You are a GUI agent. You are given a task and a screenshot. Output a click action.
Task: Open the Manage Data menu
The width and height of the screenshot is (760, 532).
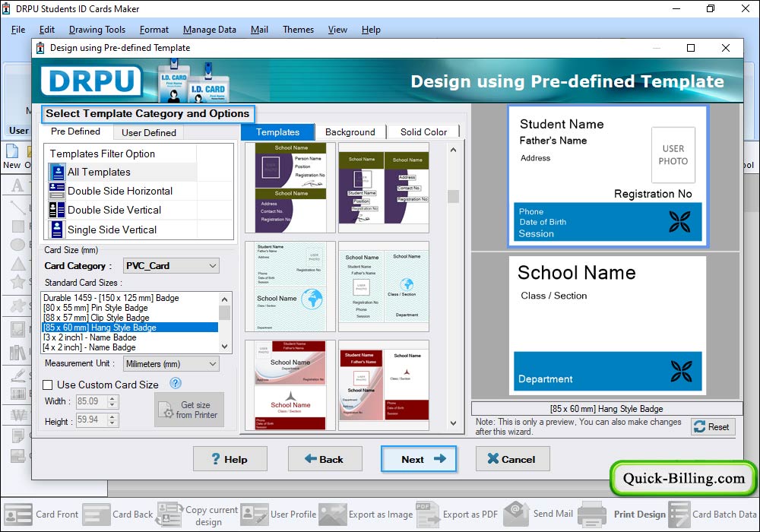(x=210, y=30)
